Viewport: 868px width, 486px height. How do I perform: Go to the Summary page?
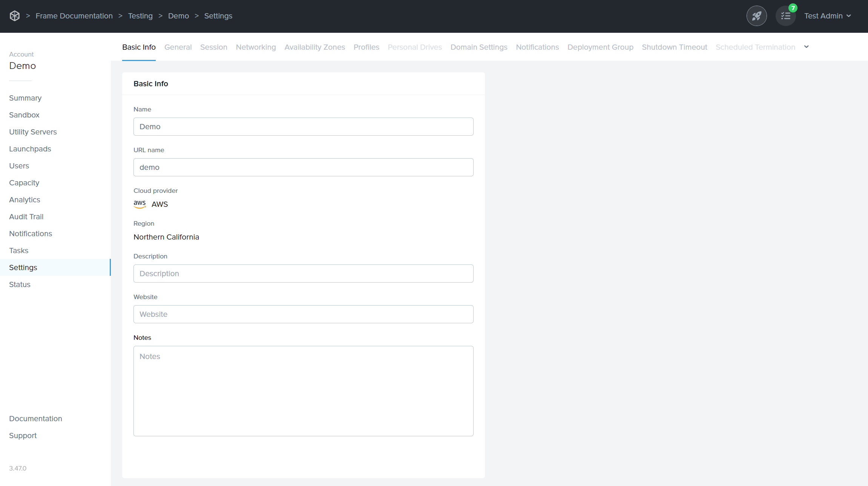(25, 98)
